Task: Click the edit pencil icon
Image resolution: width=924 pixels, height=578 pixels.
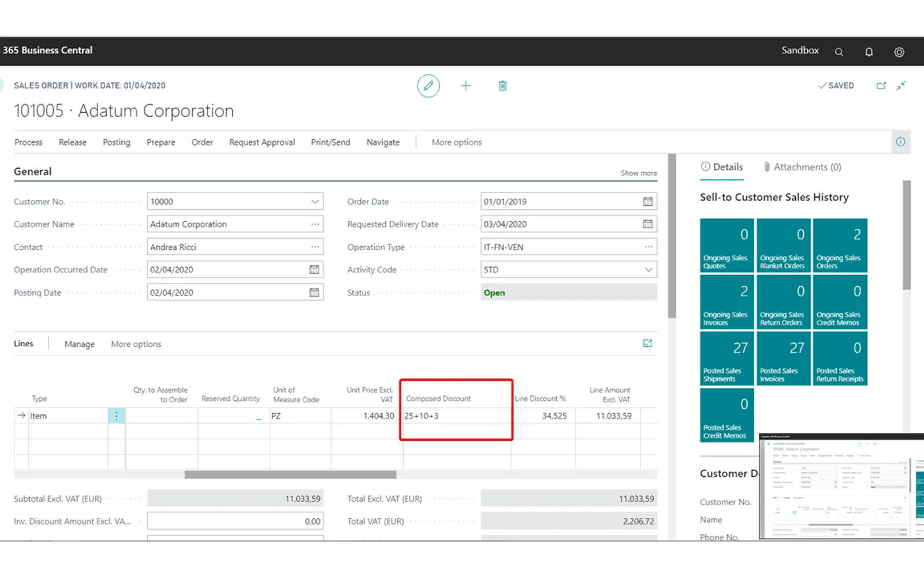Action: click(x=429, y=86)
